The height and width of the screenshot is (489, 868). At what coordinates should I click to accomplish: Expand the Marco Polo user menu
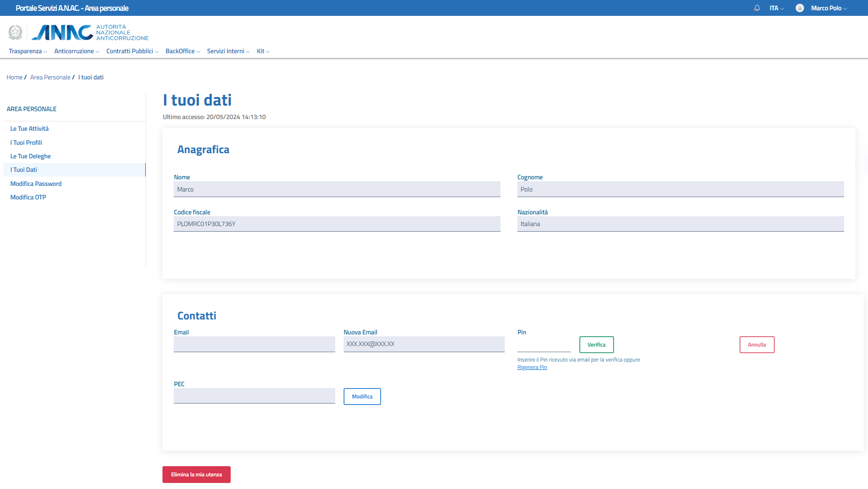pyautogui.click(x=828, y=8)
